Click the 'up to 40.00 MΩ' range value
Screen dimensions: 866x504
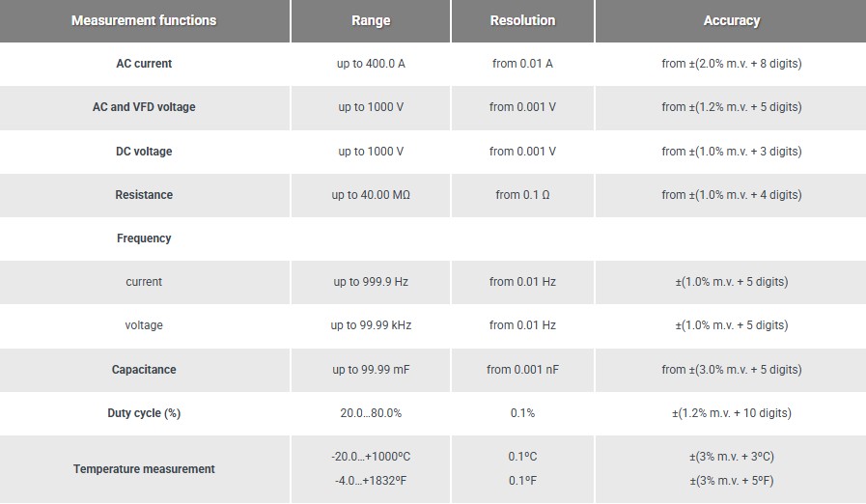pyautogui.click(x=371, y=195)
